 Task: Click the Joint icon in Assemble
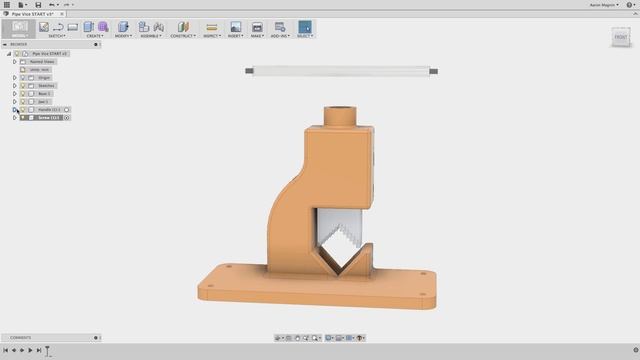158,27
